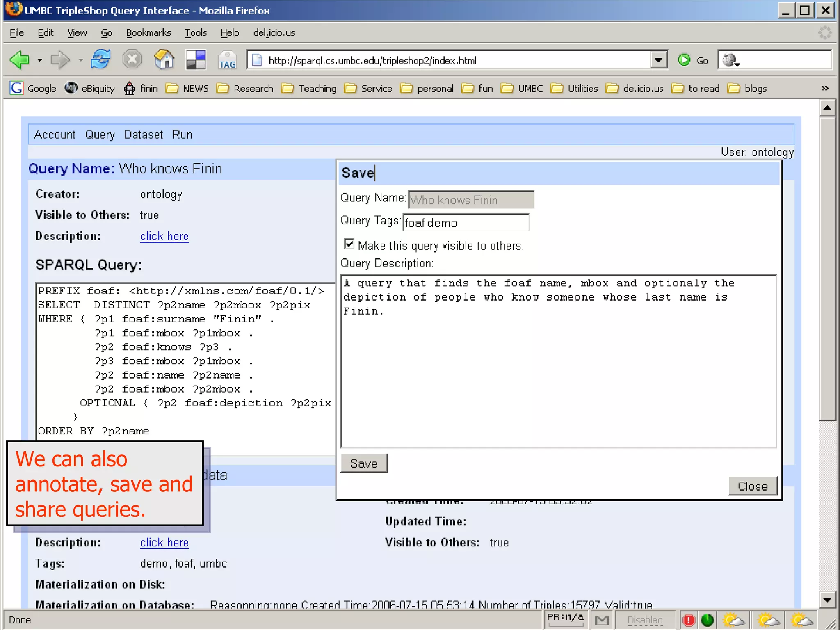Click the Home icon in toolbar
Image resolution: width=840 pixels, height=630 pixels.
click(x=164, y=60)
